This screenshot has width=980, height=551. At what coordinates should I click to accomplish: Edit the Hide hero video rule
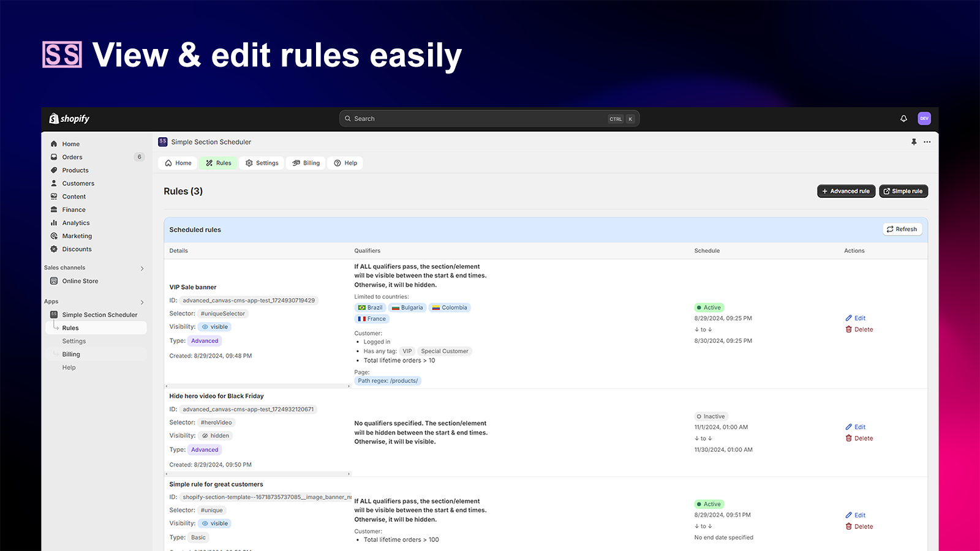[x=856, y=427]
